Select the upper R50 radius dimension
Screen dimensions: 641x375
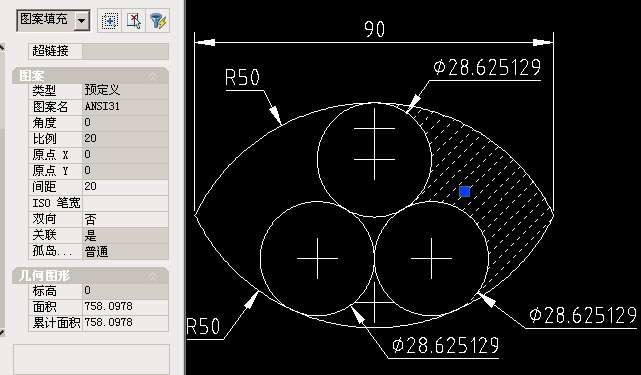pyautogui.click(x=242, y=77)
